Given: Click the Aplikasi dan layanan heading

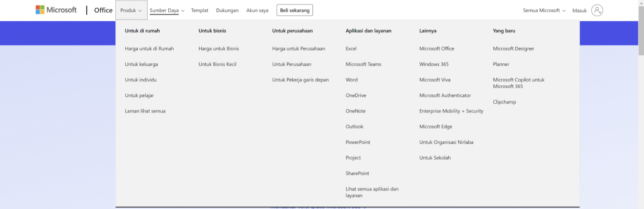Looking at the screenshot, I should pos(368,30).
